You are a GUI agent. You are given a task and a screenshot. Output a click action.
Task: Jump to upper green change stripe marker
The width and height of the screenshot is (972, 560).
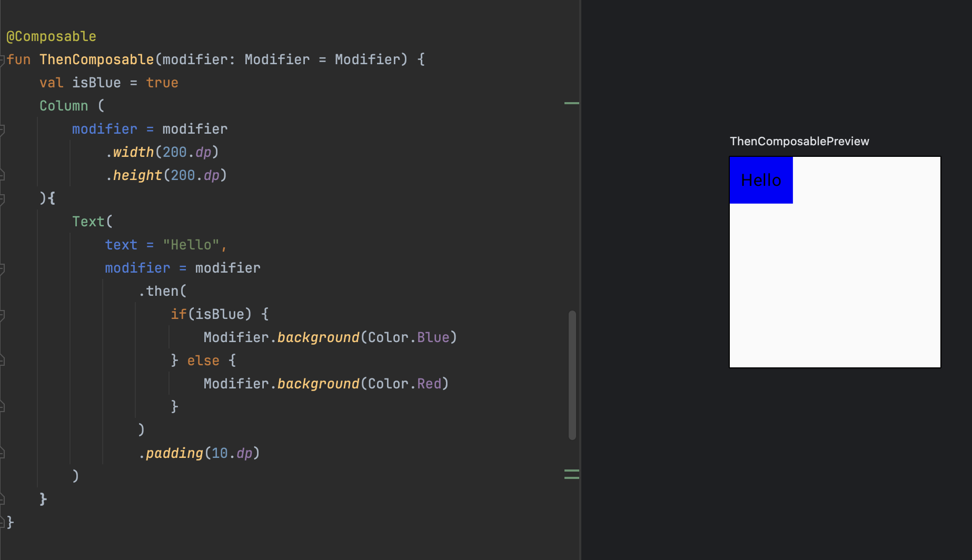click(x=572, y=103)
